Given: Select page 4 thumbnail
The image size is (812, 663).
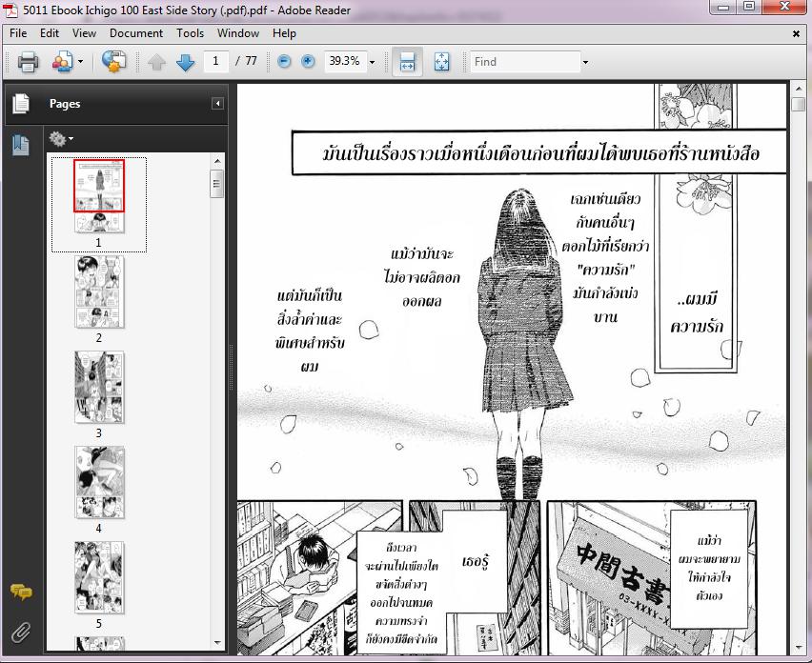Looking at the screenshot, I should tap(99, 482).
